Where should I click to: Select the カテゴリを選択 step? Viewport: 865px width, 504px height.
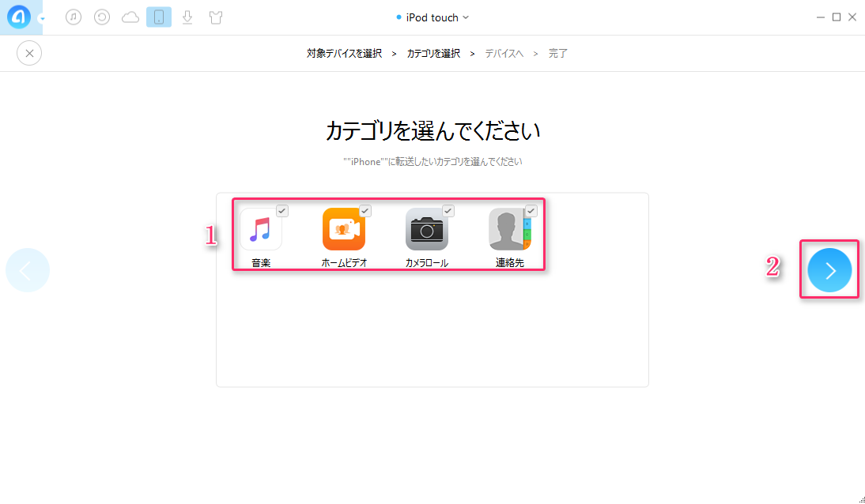(433, 54)
